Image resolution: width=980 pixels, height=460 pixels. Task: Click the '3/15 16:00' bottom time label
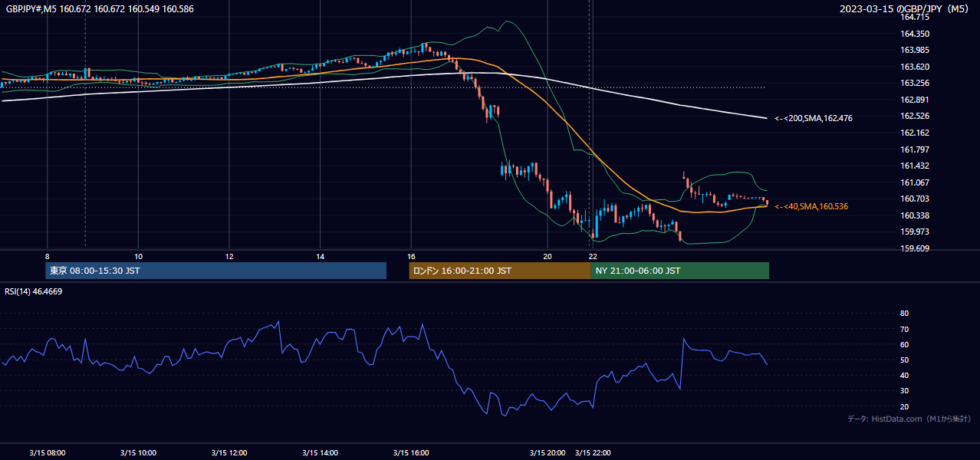coord(411,452)
